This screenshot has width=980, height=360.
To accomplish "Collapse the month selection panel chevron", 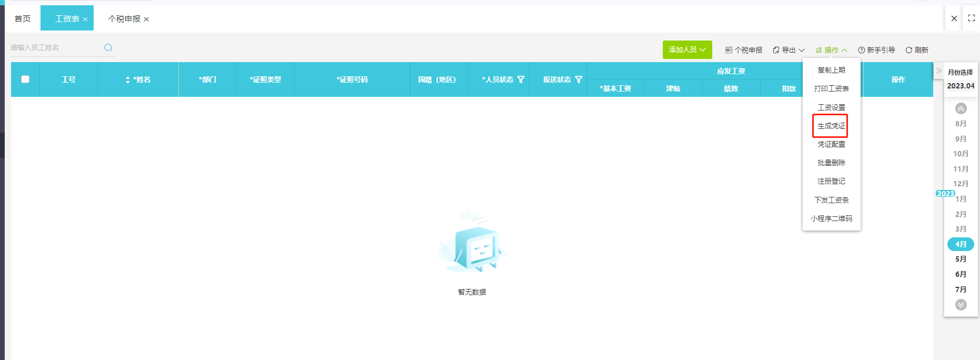I will [x=939, y=71].
